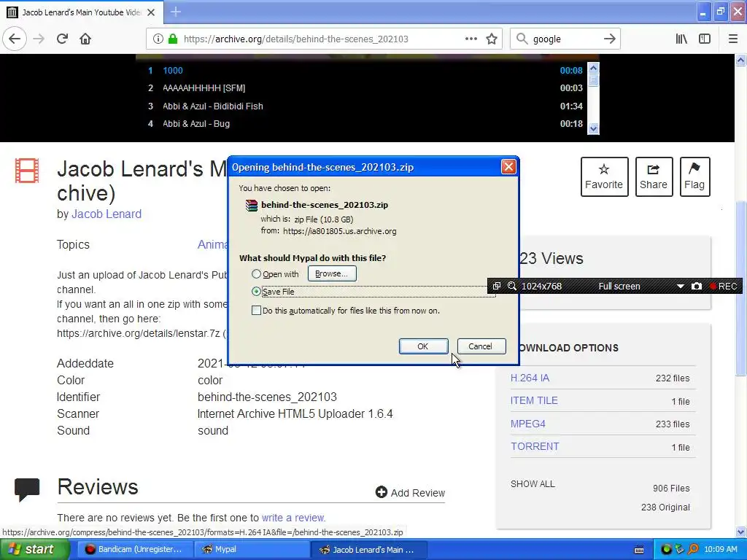
Task: Click Bandicam window select icon
Action: tap(496, 286)
